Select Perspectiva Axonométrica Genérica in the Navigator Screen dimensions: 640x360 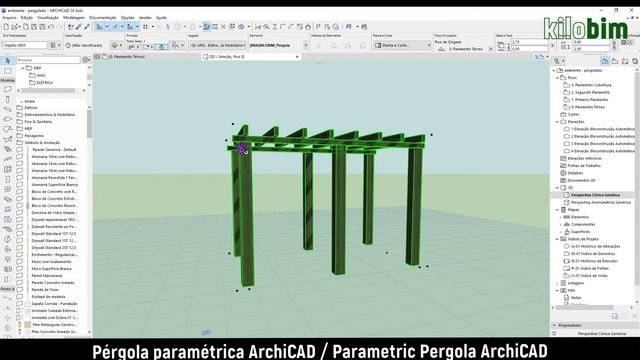[600, 202]
